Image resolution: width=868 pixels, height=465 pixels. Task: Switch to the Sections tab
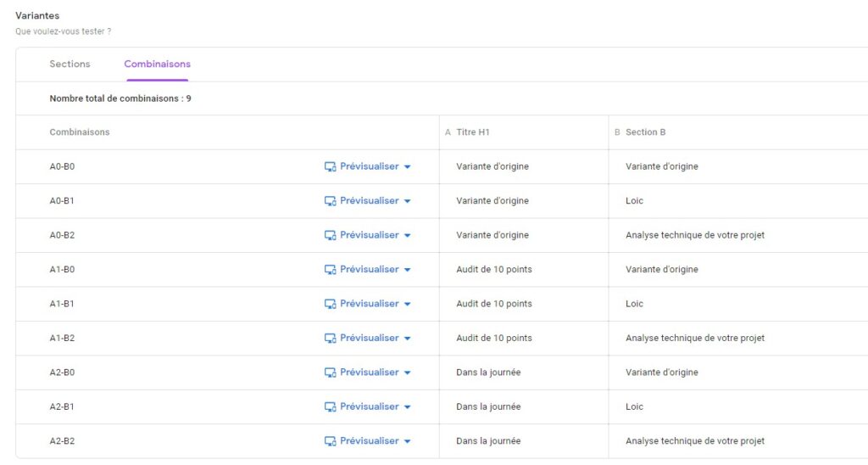coord(70,64)
